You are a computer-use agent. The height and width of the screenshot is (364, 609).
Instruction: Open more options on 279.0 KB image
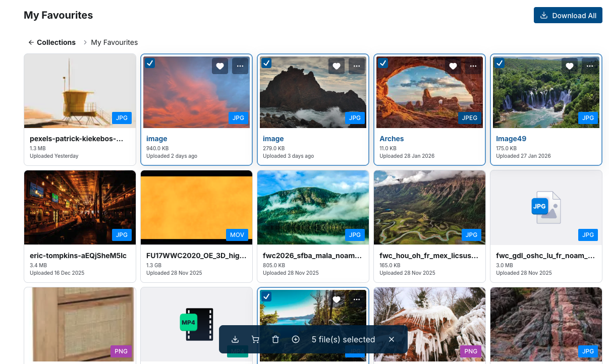point(357,66)
